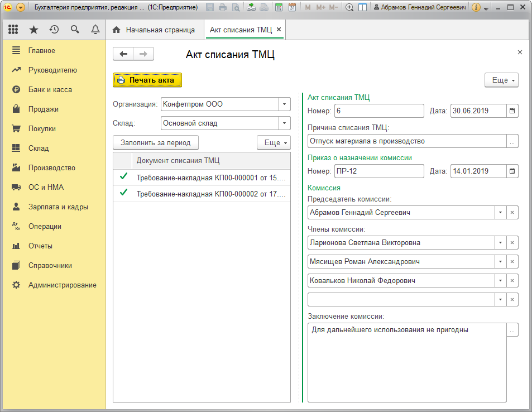Open Favorites star icon
This screenshot has width=532, height=412.
tap(33, 30)
